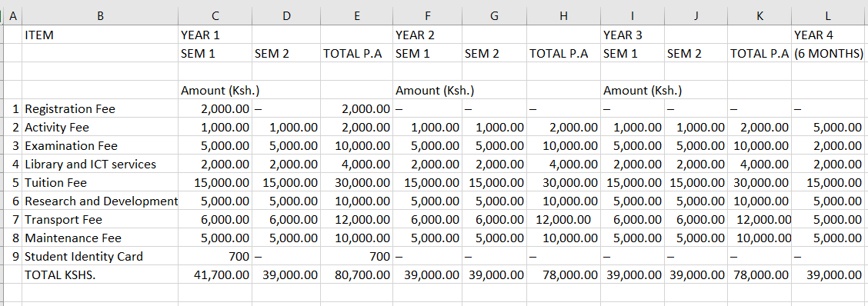The image size is (868, 306).
Task: Click the YEAR 4 cell
Action: (x=828, y=35)
